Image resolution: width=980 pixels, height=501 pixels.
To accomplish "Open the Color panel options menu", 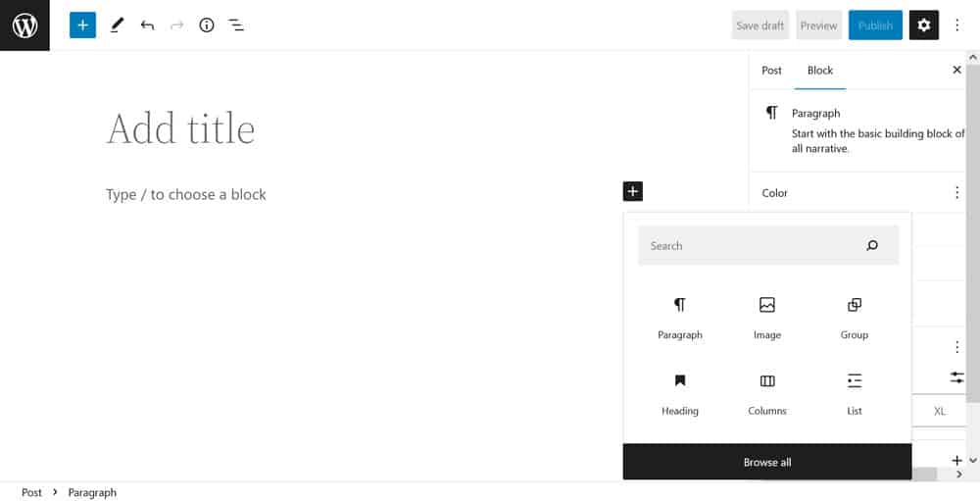I will point(956,193).
